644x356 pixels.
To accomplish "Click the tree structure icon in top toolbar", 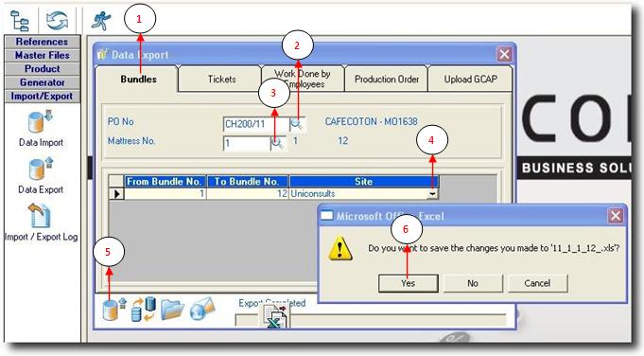I will (19, 21).
